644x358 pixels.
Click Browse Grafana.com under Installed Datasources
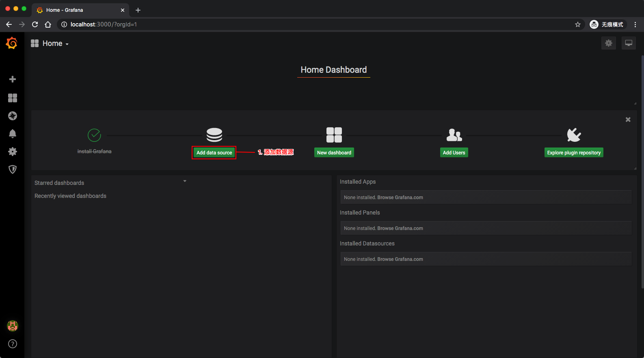(x=400, y=259)
